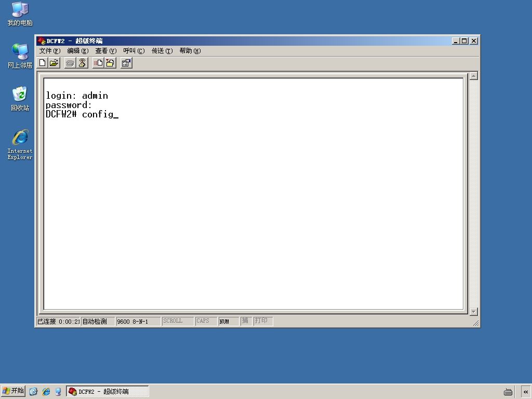Image resolution: width=532 pixels, height=399 pixels.
Task: Click the Disconnect toolbar icon
Action: pos(82,63)
